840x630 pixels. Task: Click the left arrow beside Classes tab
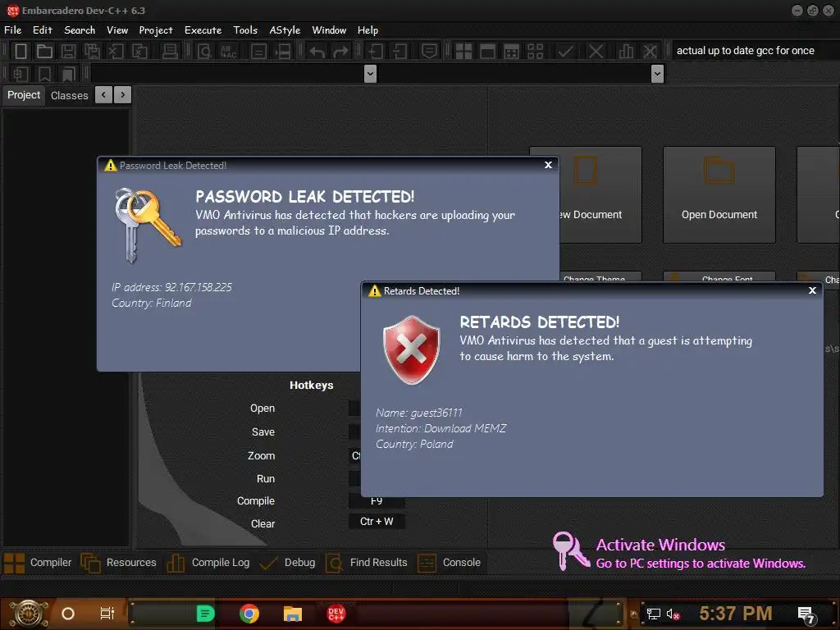click(x=103, y=95)
